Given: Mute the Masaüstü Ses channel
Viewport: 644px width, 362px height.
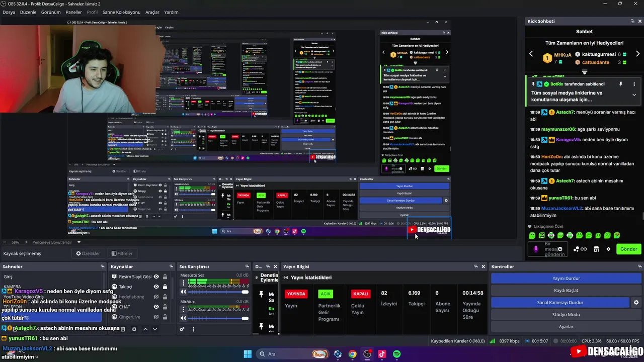Looking at the screenshot, I should pyautogui.click(x=183, y=292).
